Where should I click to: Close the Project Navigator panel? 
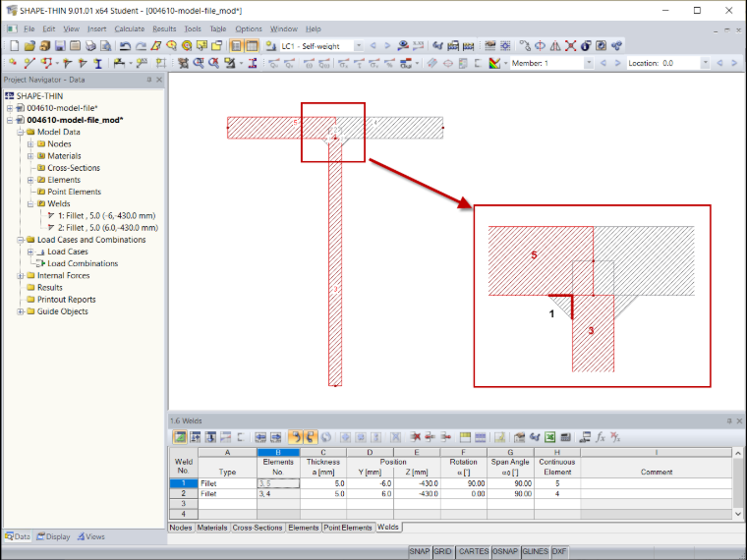[x=159, y=80]
